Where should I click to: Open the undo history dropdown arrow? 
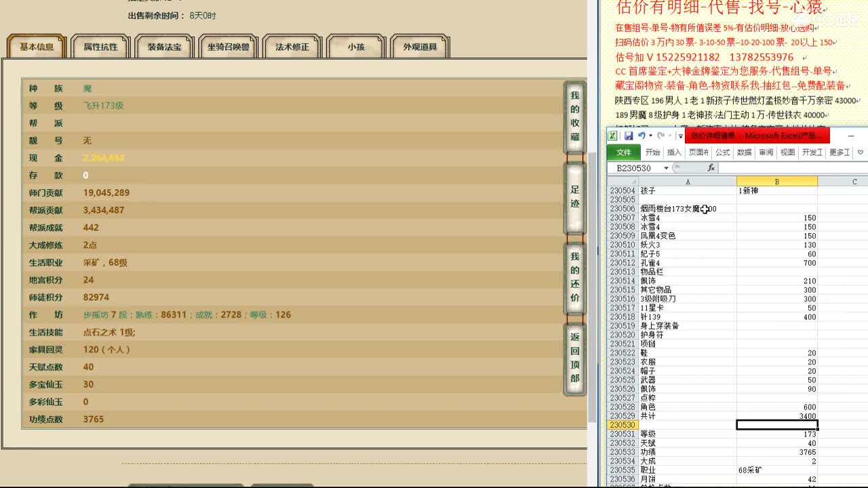pos(650,136)
